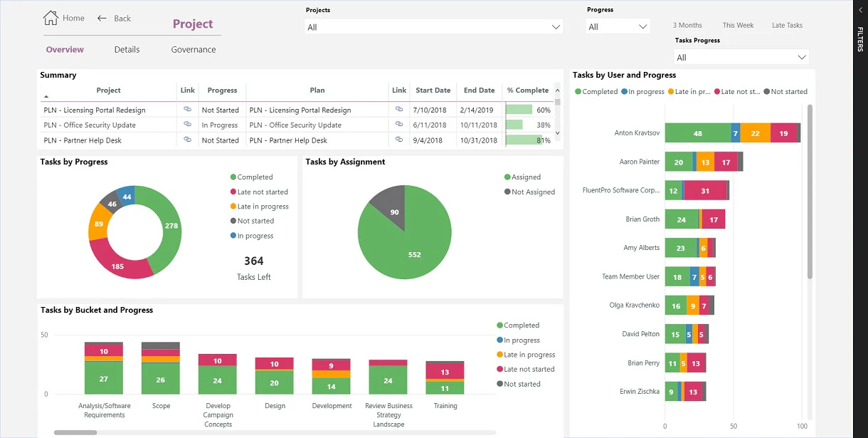Click Completed legend in Tasks by User chart
This screenshot has width=868, height=438.
(596, 91)
